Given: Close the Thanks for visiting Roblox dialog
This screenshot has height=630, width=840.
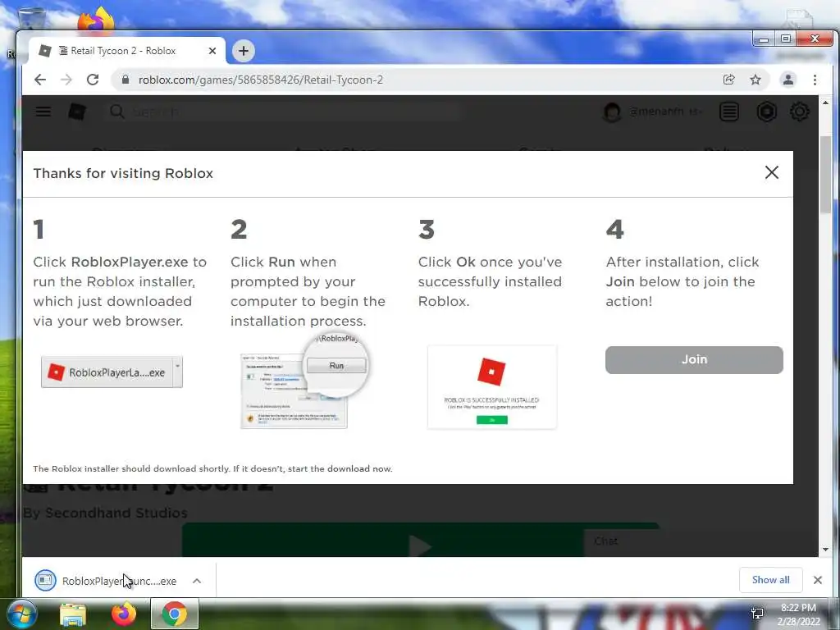Looking at the screenshot, I should (x=771, y=172).
